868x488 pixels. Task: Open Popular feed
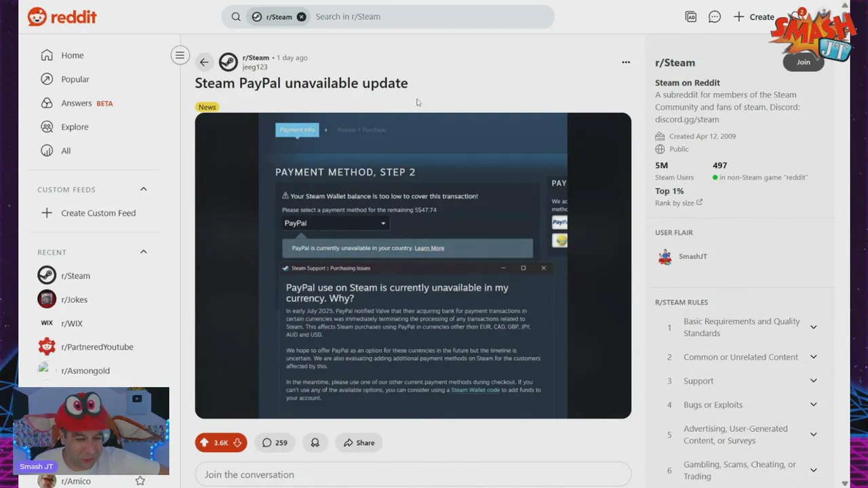pyautogui.click(x=75, y=79)
